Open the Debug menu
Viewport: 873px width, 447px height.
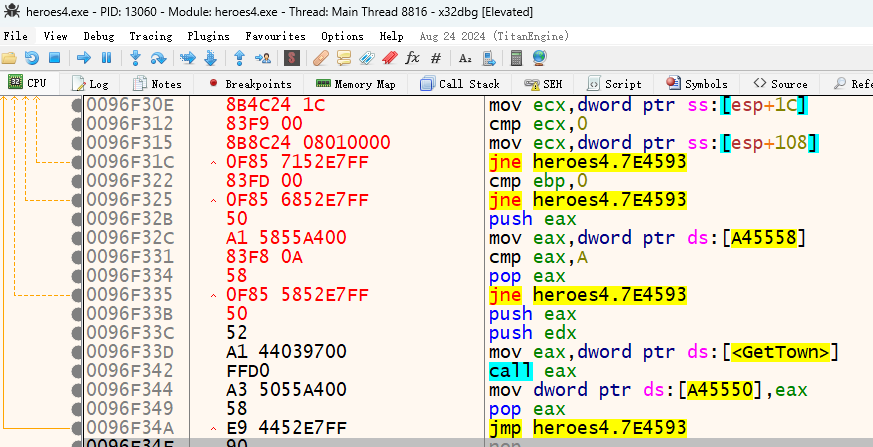click(x=99, y=36)
